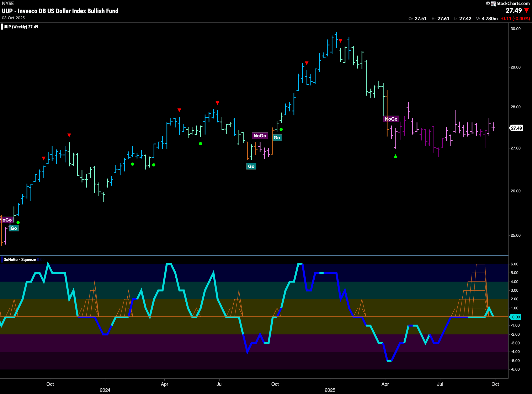Click the current price tag 27.49 on the axis
The height and width of the screenshot is (394, 532).
pyautogui.click(x=516, y=128)
